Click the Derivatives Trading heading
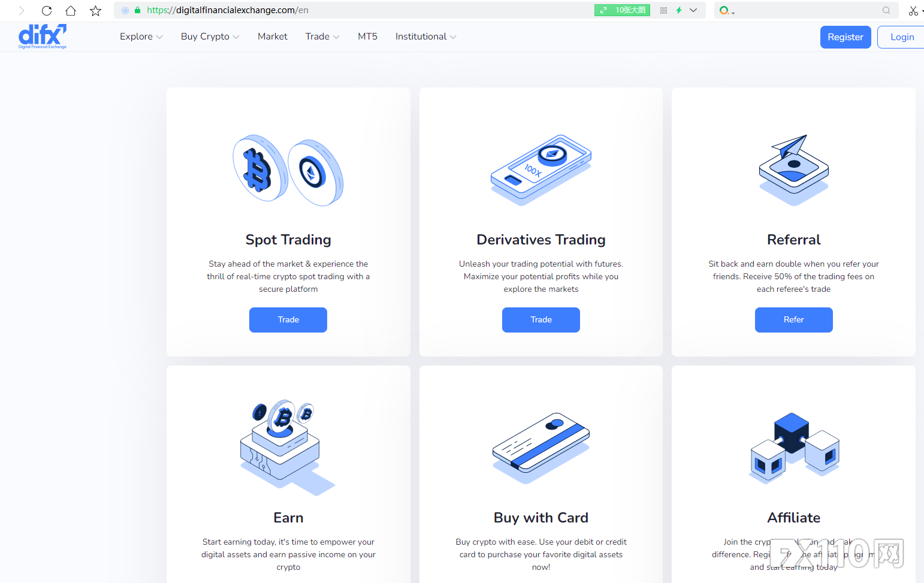924x583 pixels. tap(541, 240)
